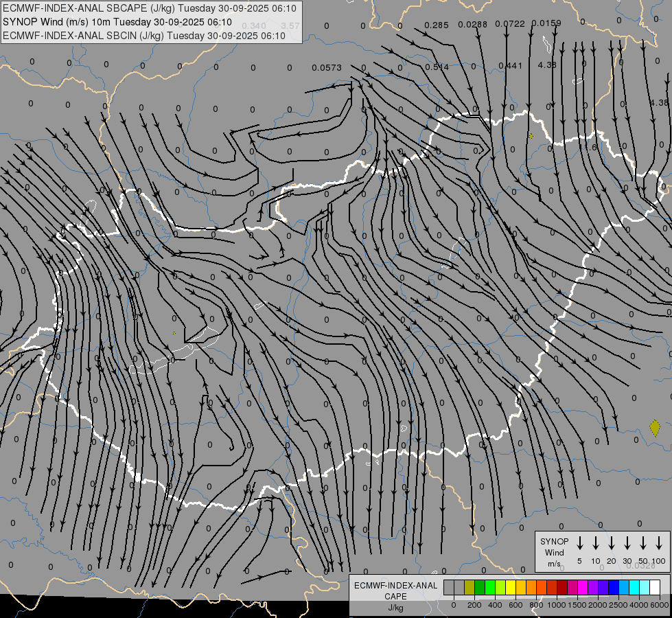The height and width of the screenshot is (618, 672).
Task: Select the bright green CAPE legend swatch
Action: click(x=490, y=587)
